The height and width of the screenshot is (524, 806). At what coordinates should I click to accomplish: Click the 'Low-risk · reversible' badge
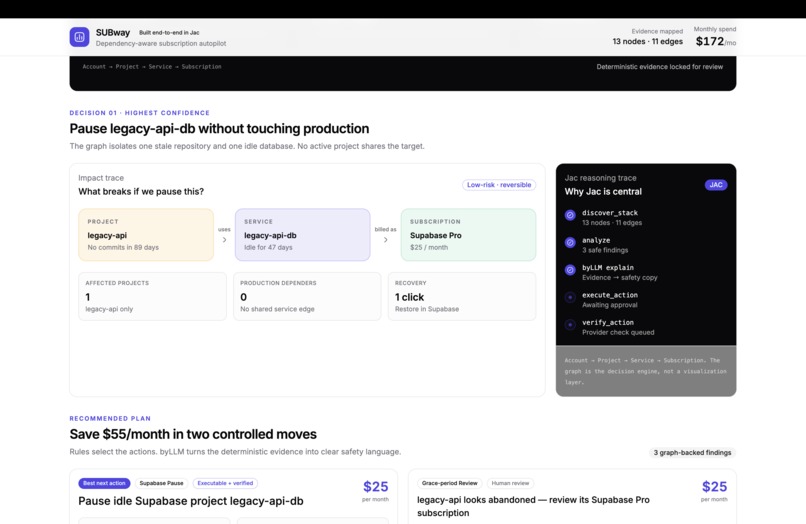click(499, 185)
